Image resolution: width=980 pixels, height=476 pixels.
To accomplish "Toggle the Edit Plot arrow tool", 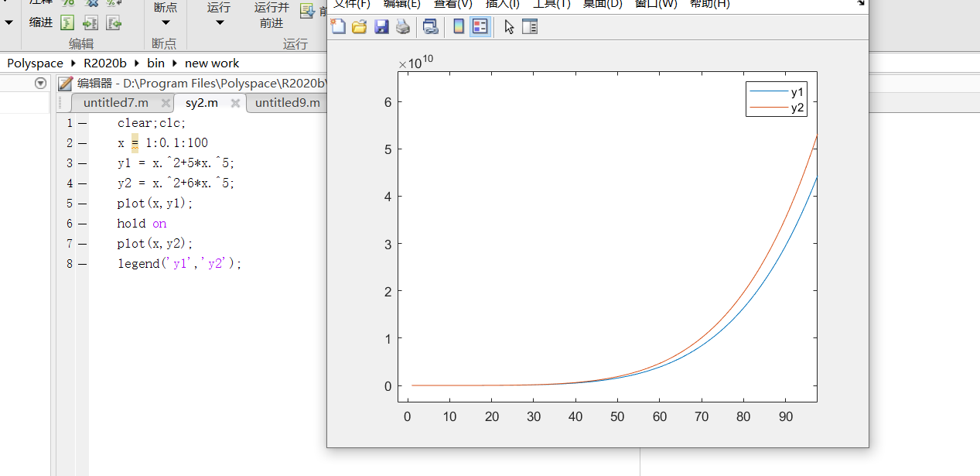I will (x=509, y=27).
